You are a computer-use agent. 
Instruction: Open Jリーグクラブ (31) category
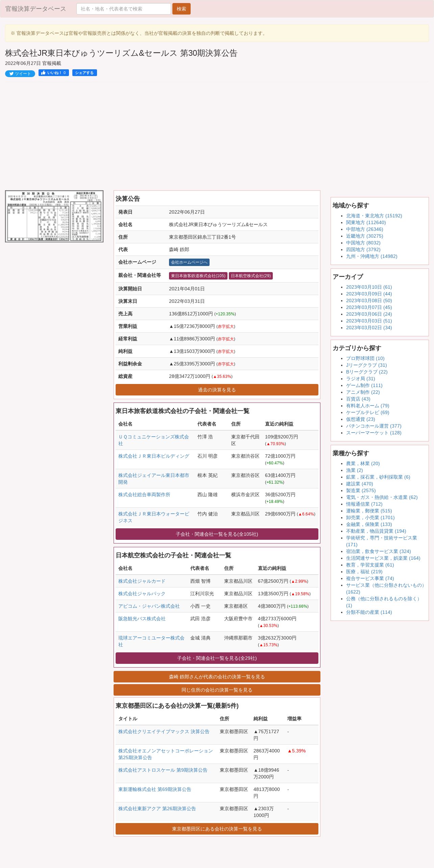(x=366, y=365)
